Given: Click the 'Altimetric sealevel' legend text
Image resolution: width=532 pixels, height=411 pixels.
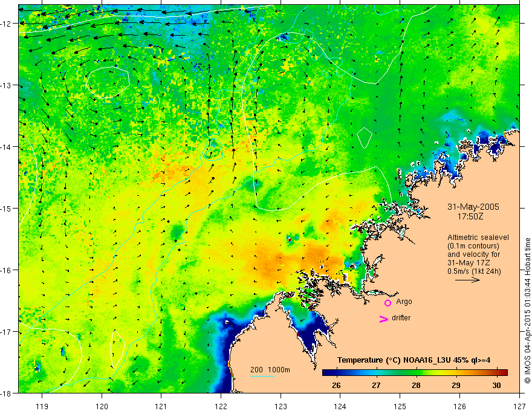Looking at the screenshot, I should (478, 238).
